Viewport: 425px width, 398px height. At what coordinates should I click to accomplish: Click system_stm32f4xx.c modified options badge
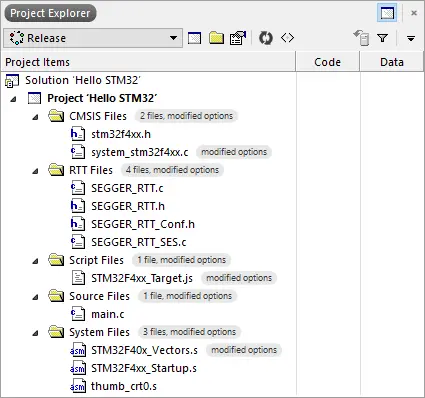[x=234, y=152]
